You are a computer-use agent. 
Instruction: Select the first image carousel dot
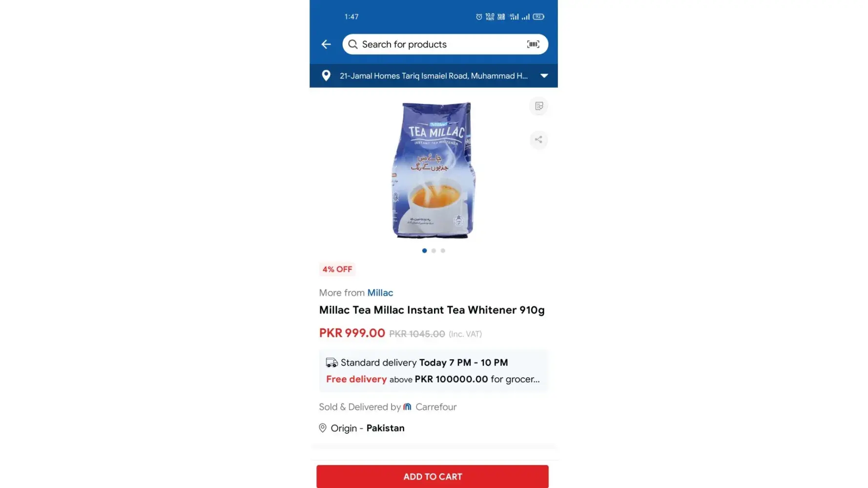coord(424,250)
